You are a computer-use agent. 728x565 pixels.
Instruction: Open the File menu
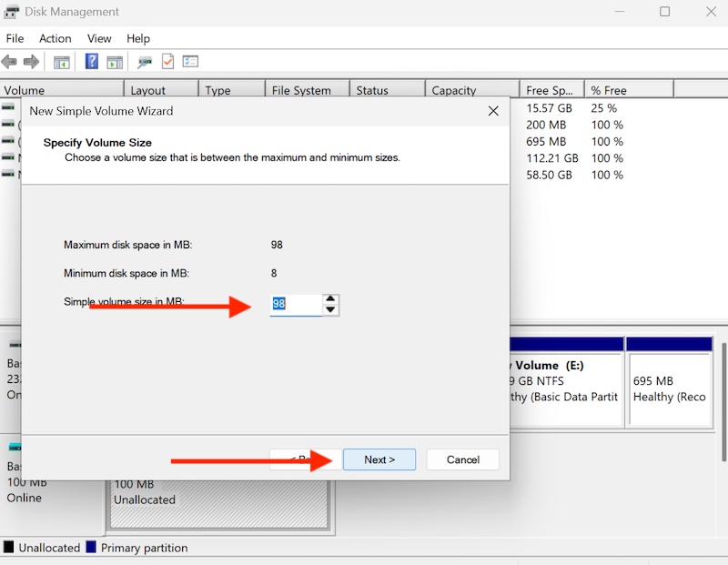point(15,38)
